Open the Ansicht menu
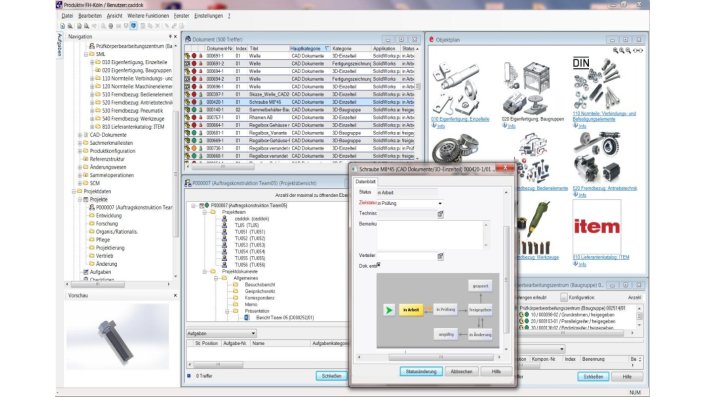 click(114, 16)
